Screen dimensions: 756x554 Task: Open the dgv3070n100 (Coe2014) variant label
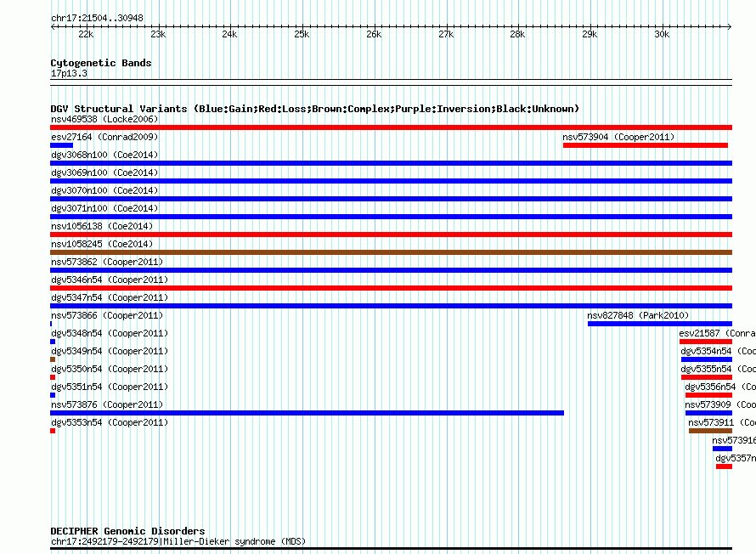click(x=104, y=190)
